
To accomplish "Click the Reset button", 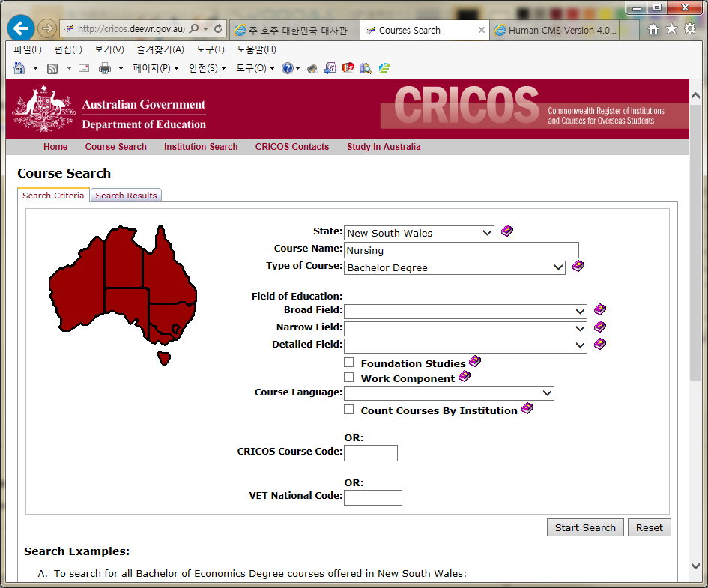I will [649, 527].
